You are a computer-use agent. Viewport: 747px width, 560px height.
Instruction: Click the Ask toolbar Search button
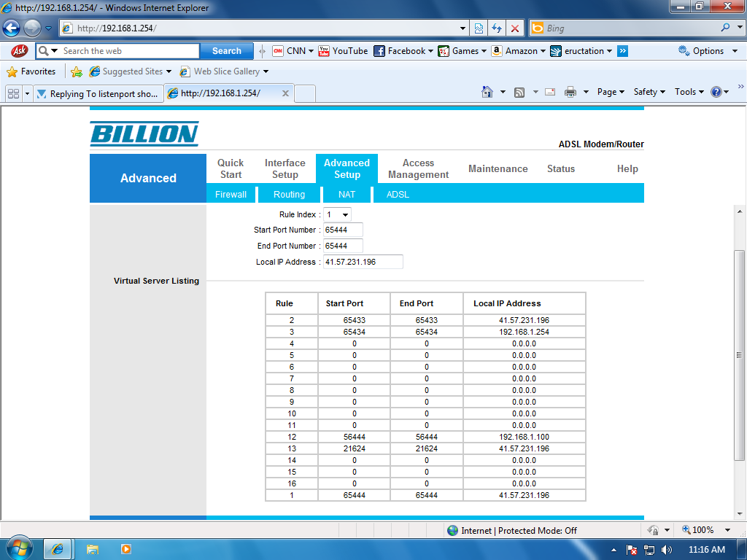tap(227, 51)
